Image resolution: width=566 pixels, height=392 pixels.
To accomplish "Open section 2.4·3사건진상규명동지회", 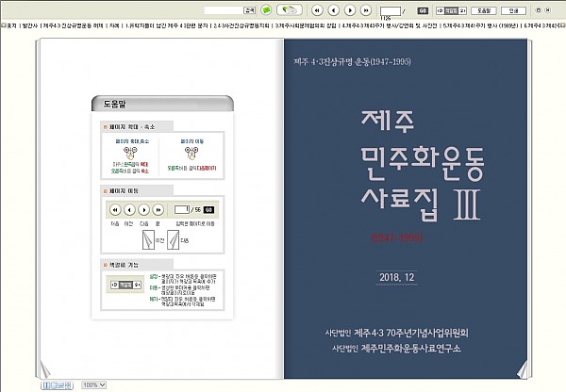I will click(x=241, y=26).
